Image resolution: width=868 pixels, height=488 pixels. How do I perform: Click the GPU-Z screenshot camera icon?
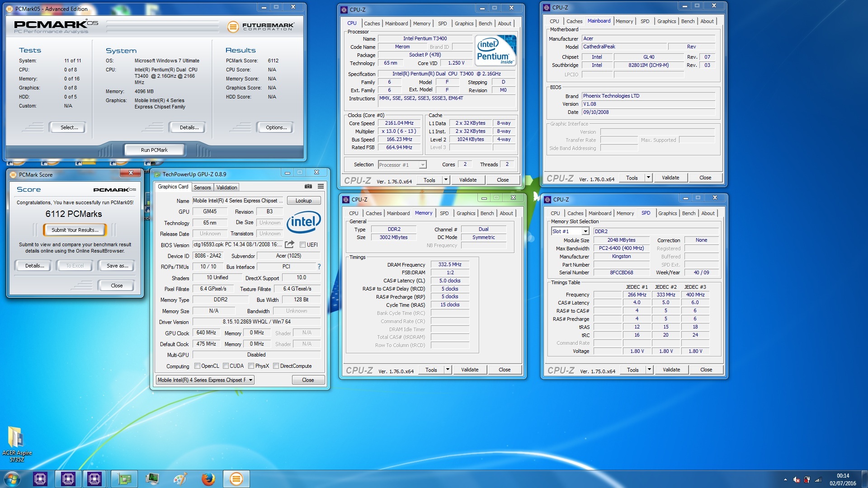308,186
